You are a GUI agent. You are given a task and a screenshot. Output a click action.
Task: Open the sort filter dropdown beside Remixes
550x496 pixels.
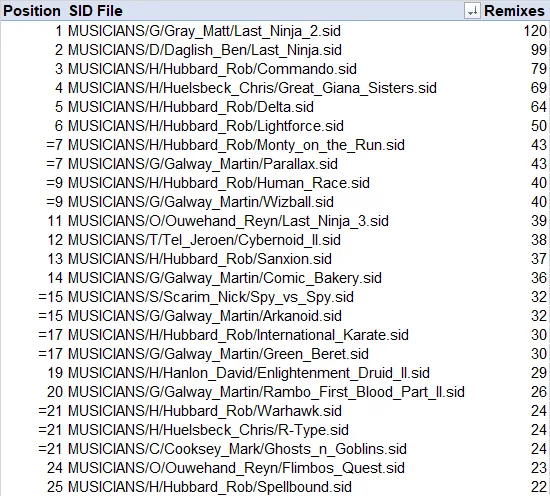tap(472, 11)
